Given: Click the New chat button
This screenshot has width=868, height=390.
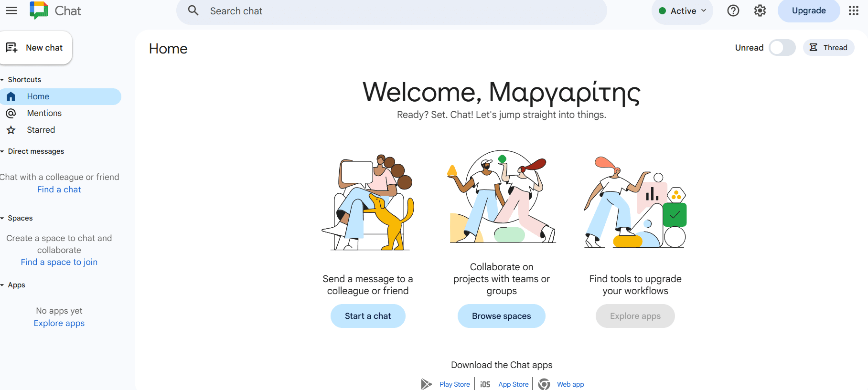Looking at the screenshot, I should (x=35, y=48).
